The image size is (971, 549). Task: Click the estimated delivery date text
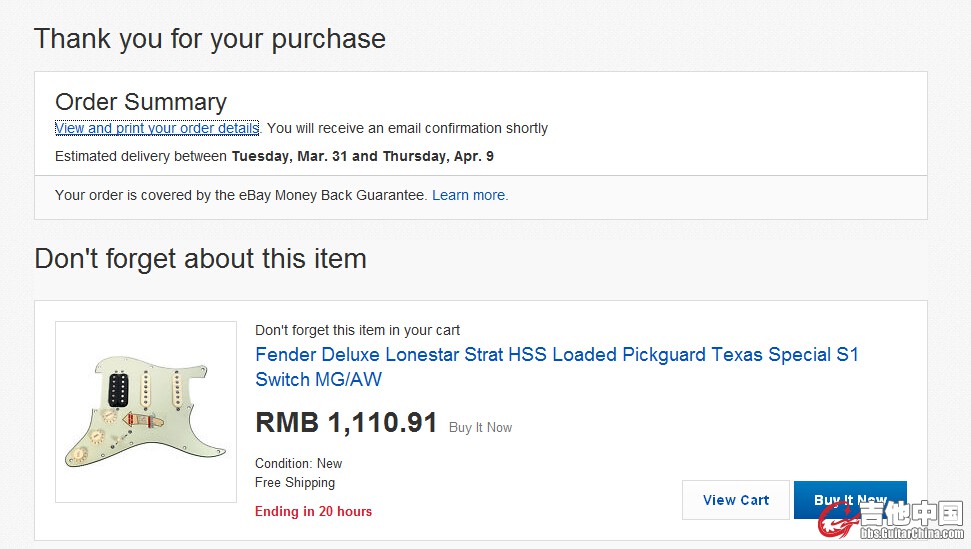point(362,156)
